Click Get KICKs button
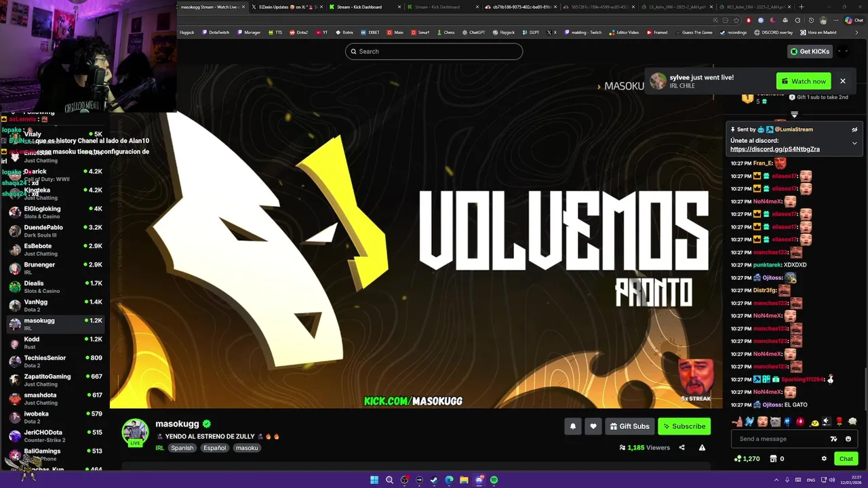This screenshot has height=488, width=868. tap(810, 52)
